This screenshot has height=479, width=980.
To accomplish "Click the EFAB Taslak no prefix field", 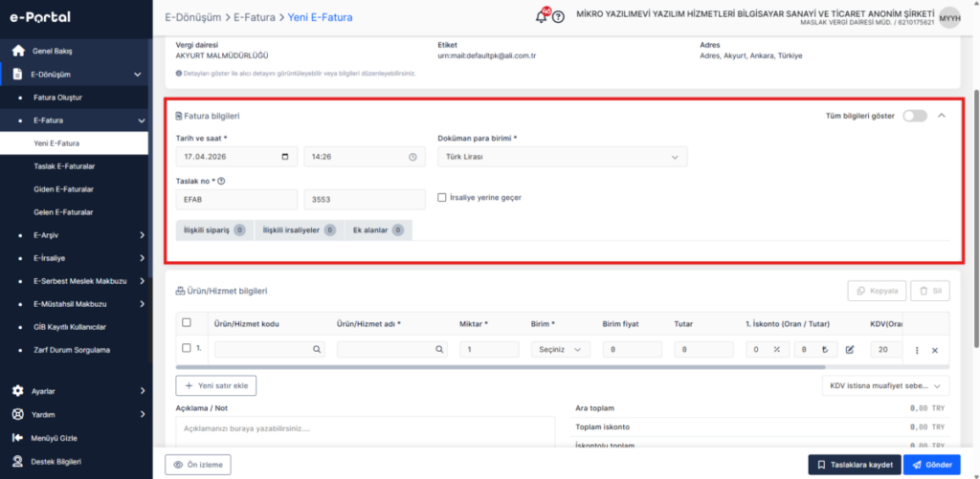I will click(x=237, y=200).
